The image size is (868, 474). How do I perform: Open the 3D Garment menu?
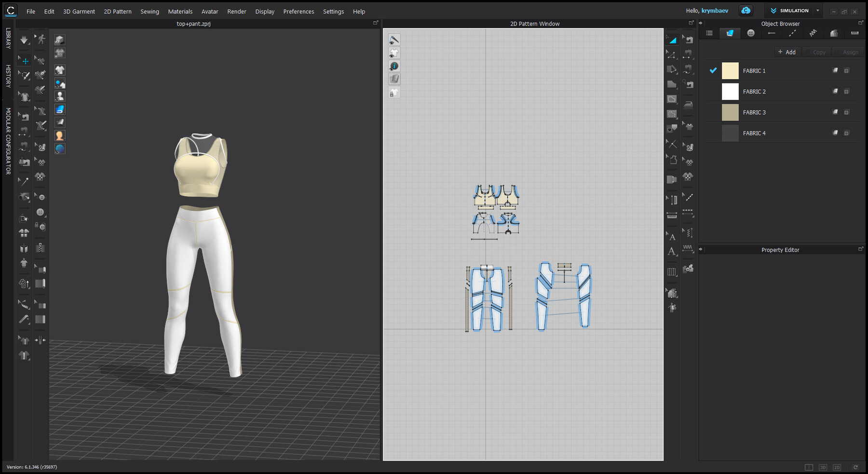click(x=79, y=12)
